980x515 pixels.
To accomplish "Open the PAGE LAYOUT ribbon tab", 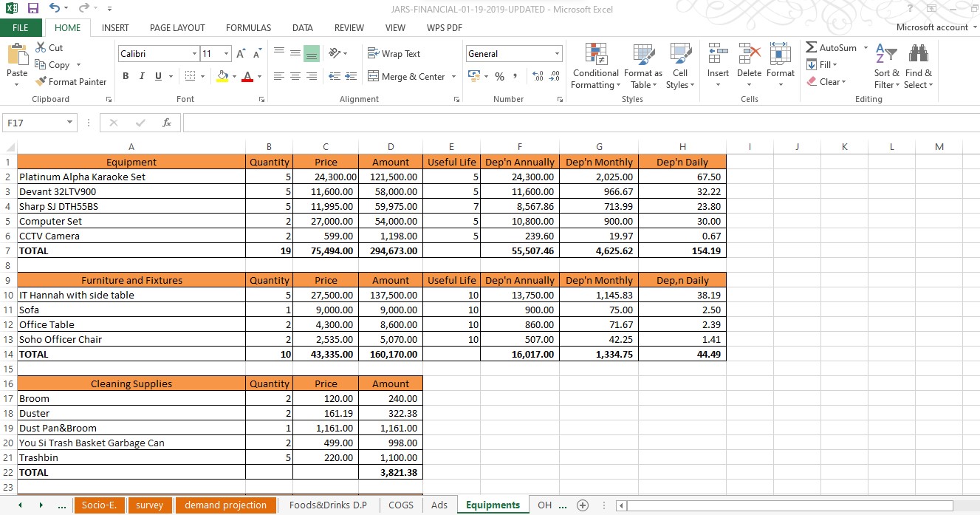I will point(177,28).
